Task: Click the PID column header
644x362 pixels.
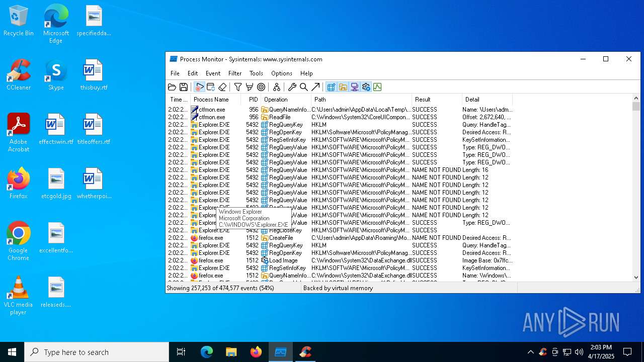Action: coord(251,100)
